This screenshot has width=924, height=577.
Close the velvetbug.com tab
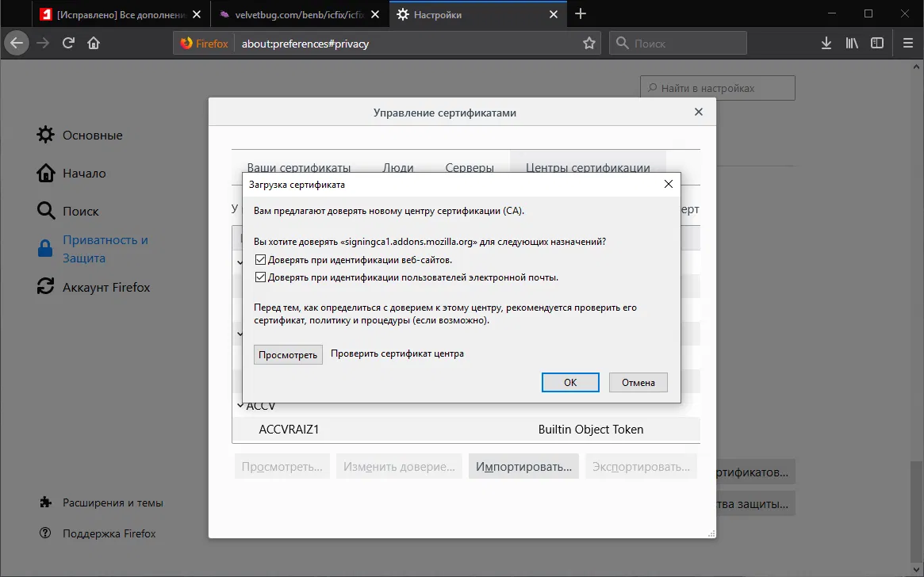(376, 14)
